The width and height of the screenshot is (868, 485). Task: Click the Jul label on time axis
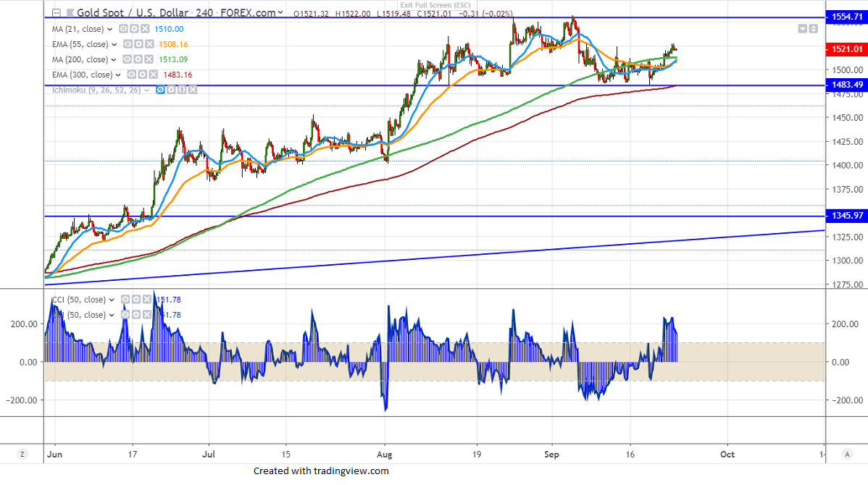[x=209, y=455]
